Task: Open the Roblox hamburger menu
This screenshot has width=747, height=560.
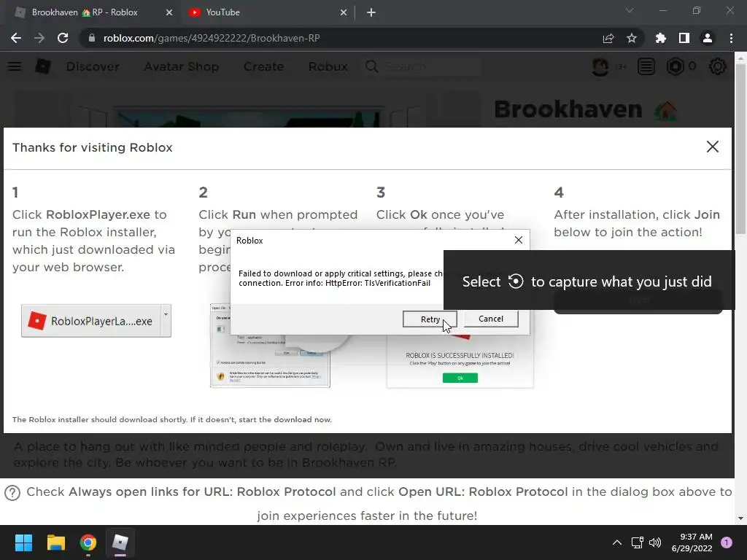Action: 15,66
